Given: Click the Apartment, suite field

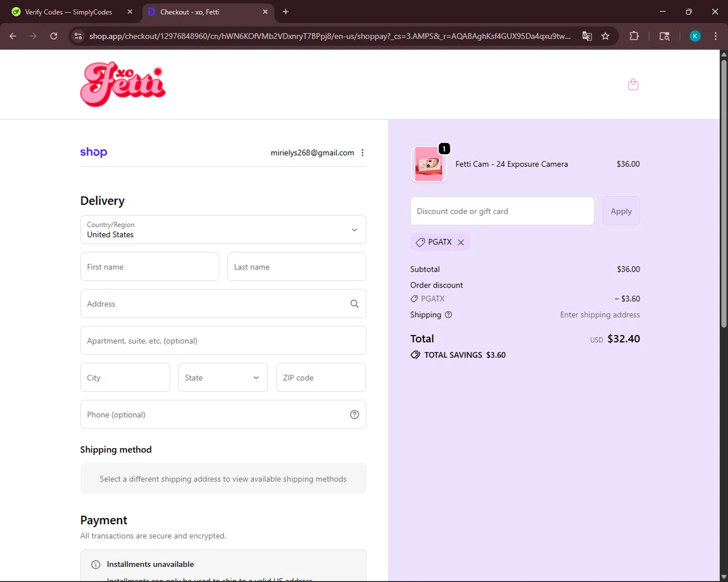Looking at the screenshot, I should [223, 340].
